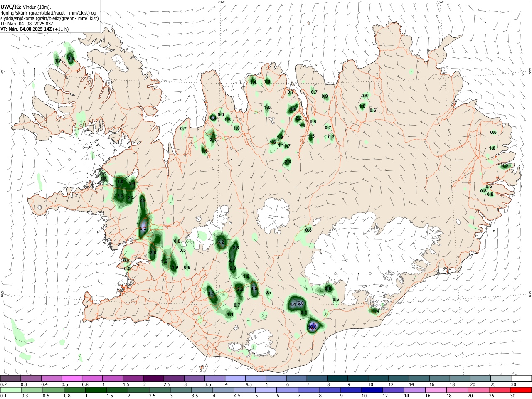The width and height of the screenshot is (532, 399).
Task: Pick the navy blue swatch after 10 on the rain scale
Action: pos(372,390)
